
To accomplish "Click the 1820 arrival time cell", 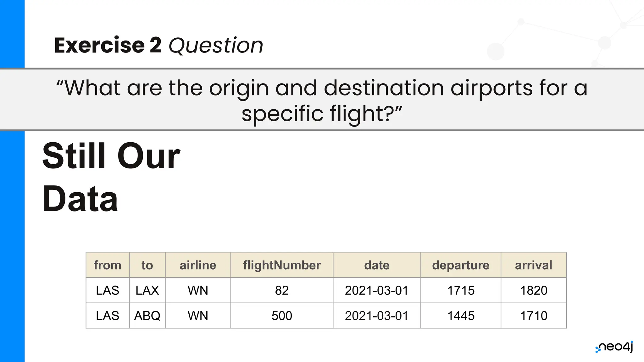I will coord(534,290).
